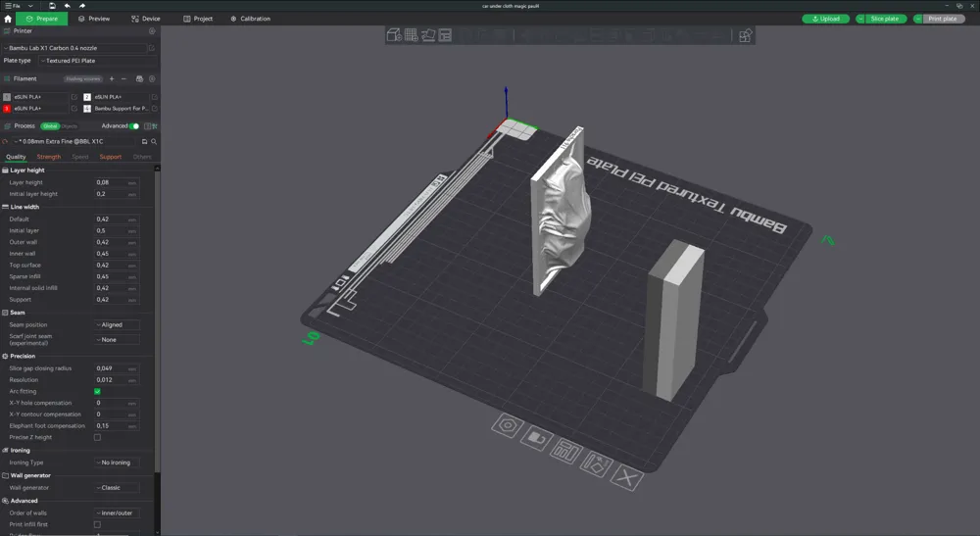This screenshot has width=980, height=536.
Task: Switch process scope to Objects
Action: coord(70,126)
